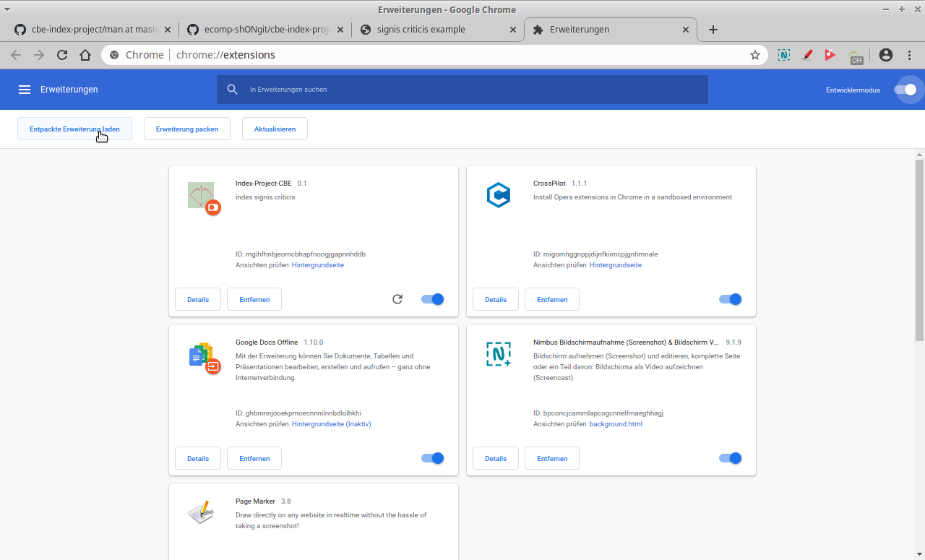
Task: Toggle Entwicklermodus switch off
Action: click(x=905, y=90)
